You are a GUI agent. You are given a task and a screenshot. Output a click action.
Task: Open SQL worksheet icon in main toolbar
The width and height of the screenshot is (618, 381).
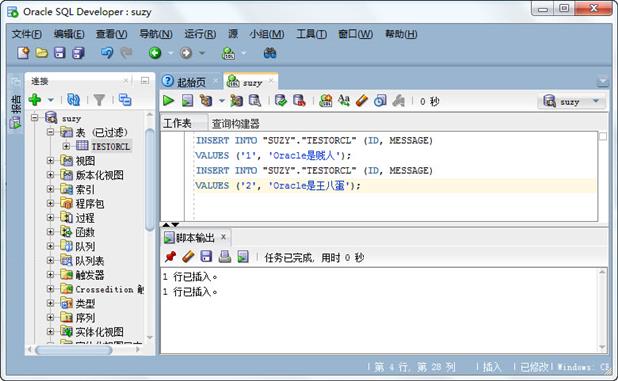pyautogui.click(x=229, y=53)
